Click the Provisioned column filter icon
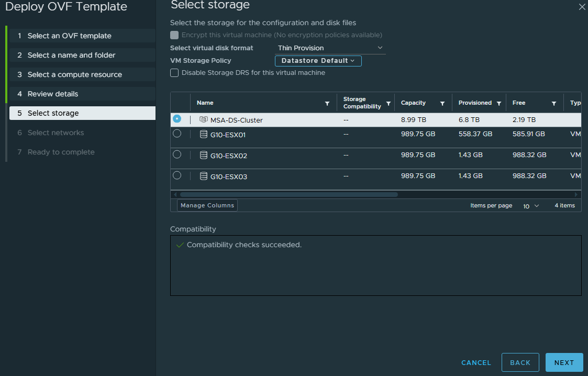The height and width of the screenshot is (376, 588). (499, 104)
